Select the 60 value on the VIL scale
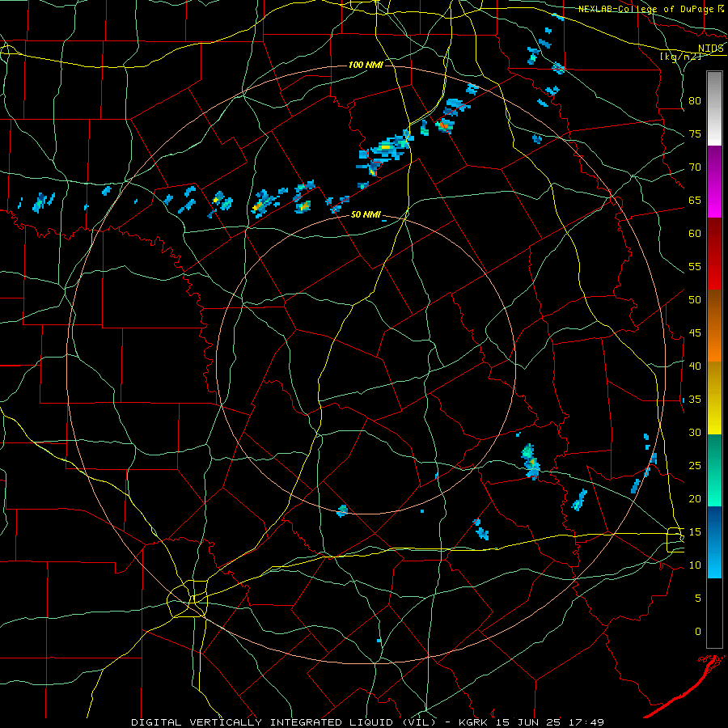This screenshot has height=728, width=728. 695,234
